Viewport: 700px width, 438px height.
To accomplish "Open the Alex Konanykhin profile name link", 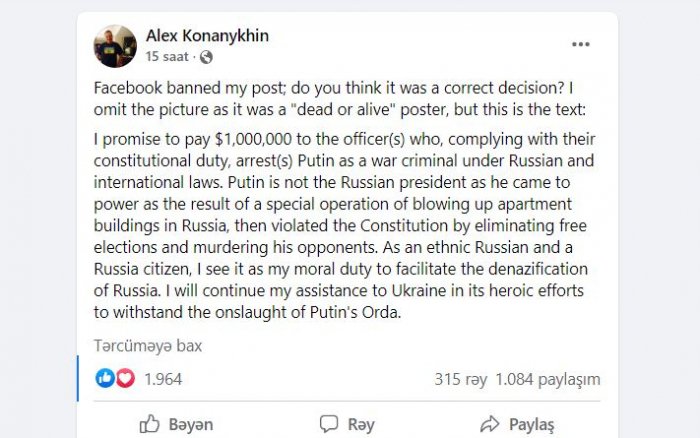I will [208, 35].
